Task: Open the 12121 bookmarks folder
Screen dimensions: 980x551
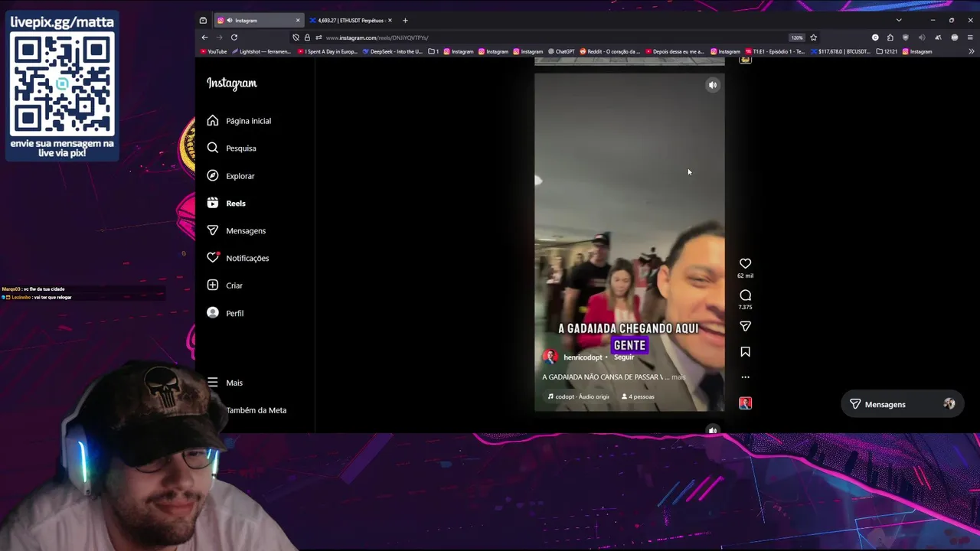Action: pos(887,51)
